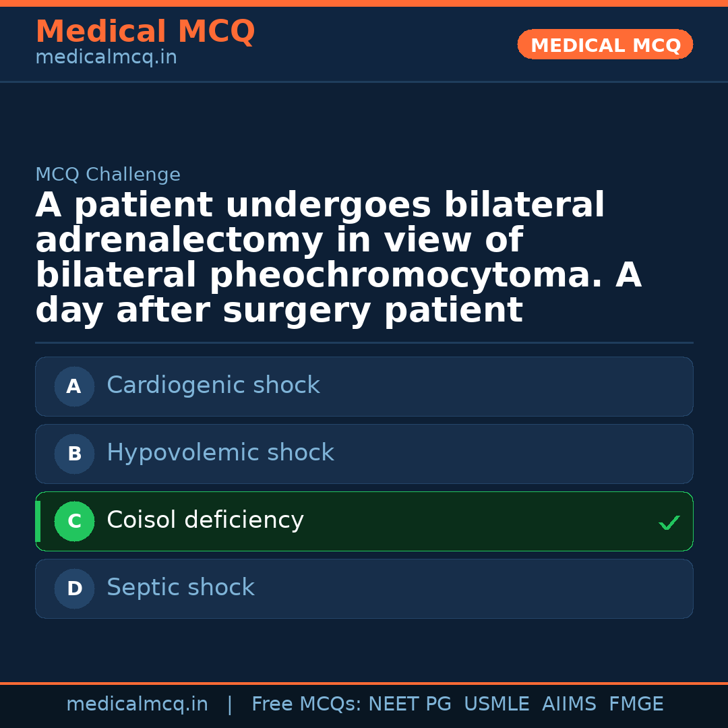Select the Septic shock answer text
This screenshot has width=728, height=728.
coord(181,588)
